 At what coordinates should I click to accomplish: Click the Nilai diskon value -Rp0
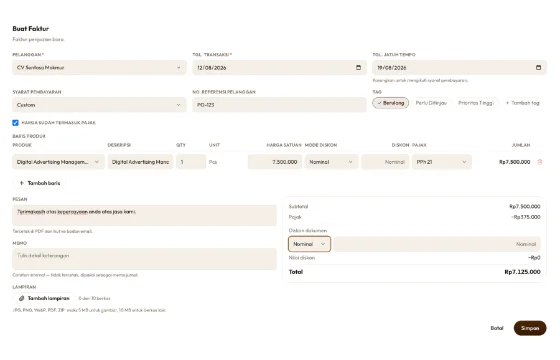[534, 258]
